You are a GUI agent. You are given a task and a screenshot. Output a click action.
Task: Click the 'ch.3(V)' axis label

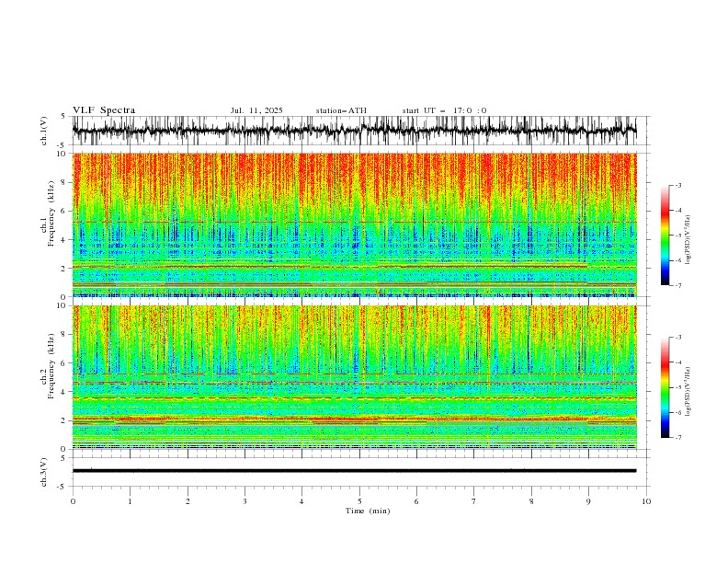(x=44, y=472)
